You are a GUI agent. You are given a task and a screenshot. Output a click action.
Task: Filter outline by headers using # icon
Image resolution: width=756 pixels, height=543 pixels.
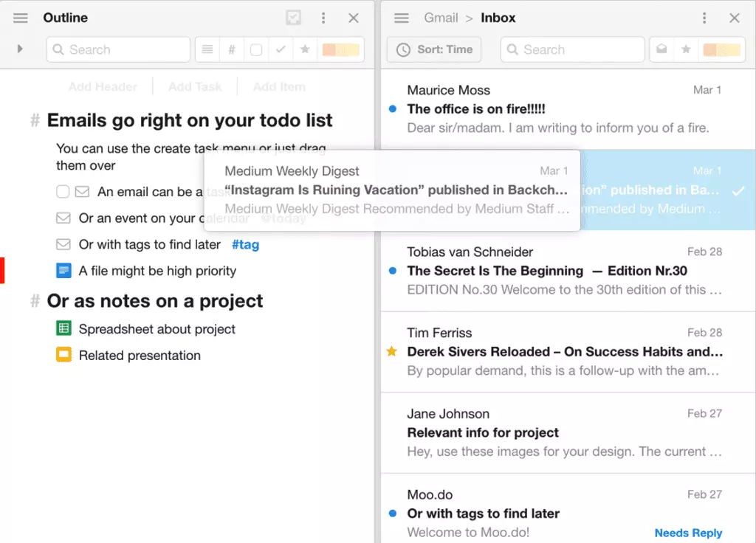pos(232,49)
